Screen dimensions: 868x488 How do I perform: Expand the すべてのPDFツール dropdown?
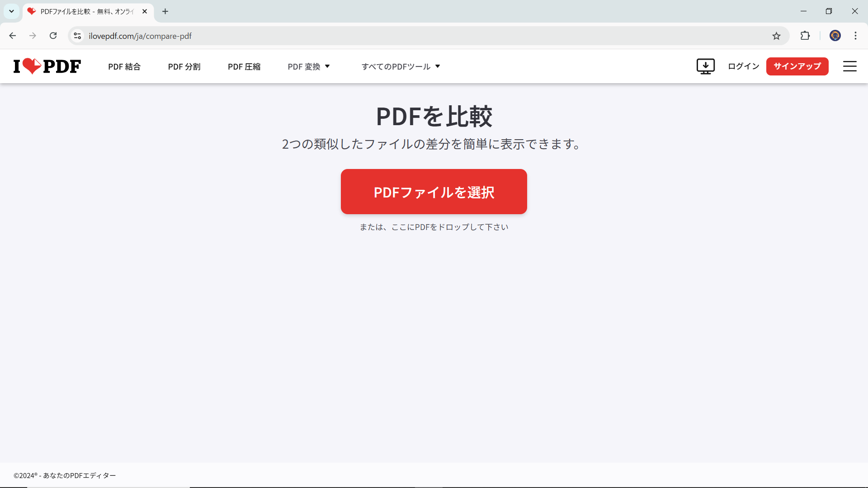point(401,66)
